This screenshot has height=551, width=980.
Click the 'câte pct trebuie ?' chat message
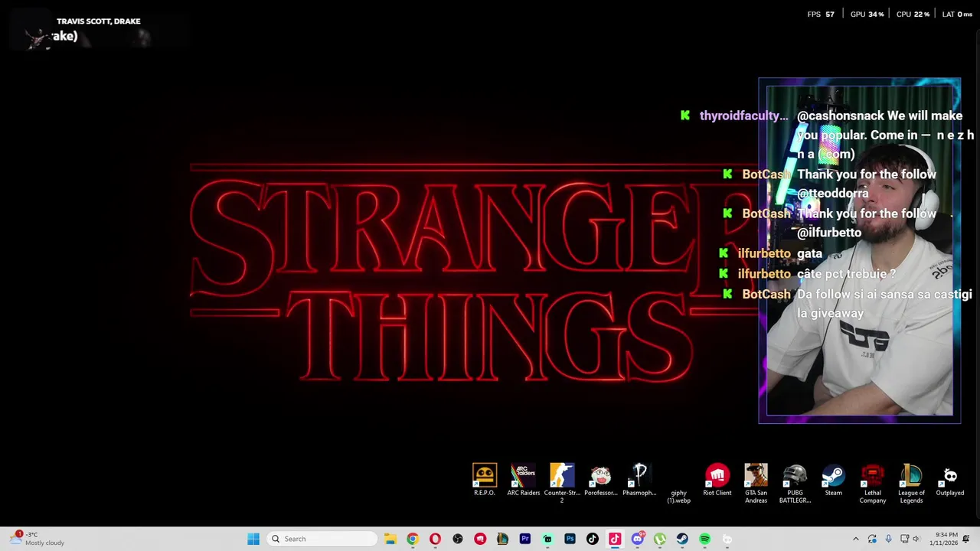(846, 274)
